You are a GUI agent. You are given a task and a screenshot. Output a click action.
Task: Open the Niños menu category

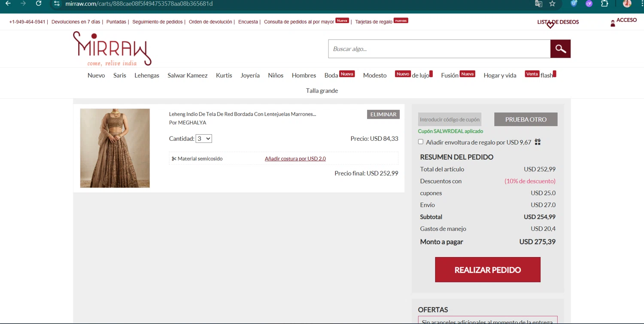[276, 76]
